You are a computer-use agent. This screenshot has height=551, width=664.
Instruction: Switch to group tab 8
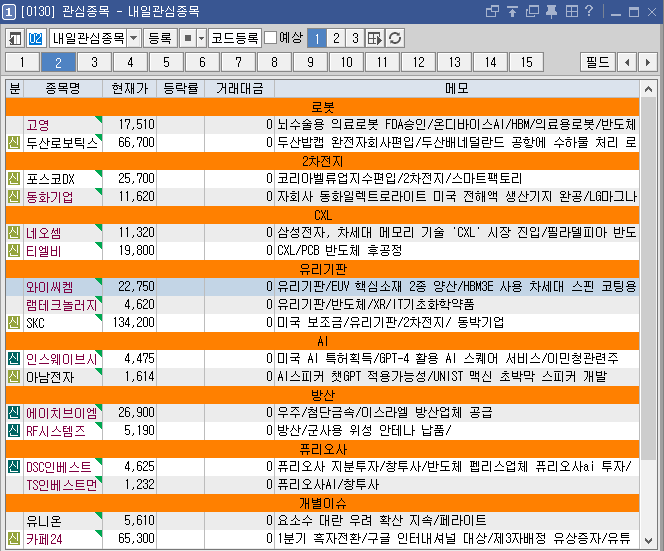[x=274, y=62]
